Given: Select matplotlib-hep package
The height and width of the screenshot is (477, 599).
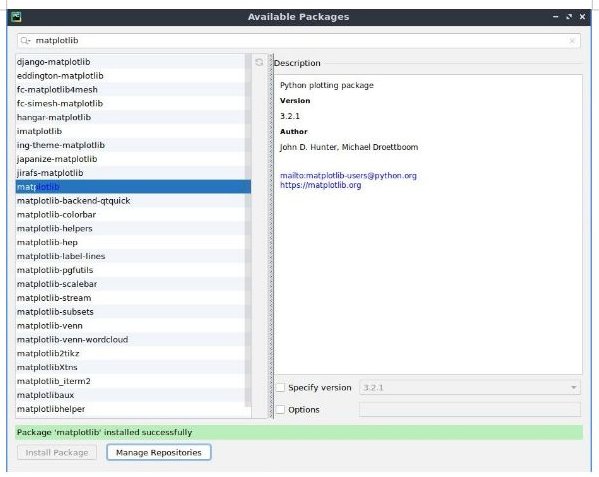Looking at the screenshot, I should (x=133, y=242).
